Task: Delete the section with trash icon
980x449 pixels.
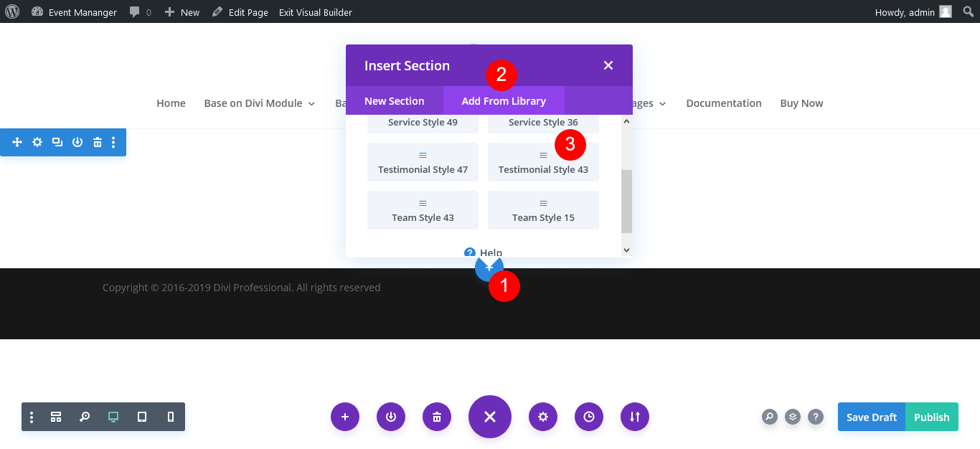Action: (98, 143)
